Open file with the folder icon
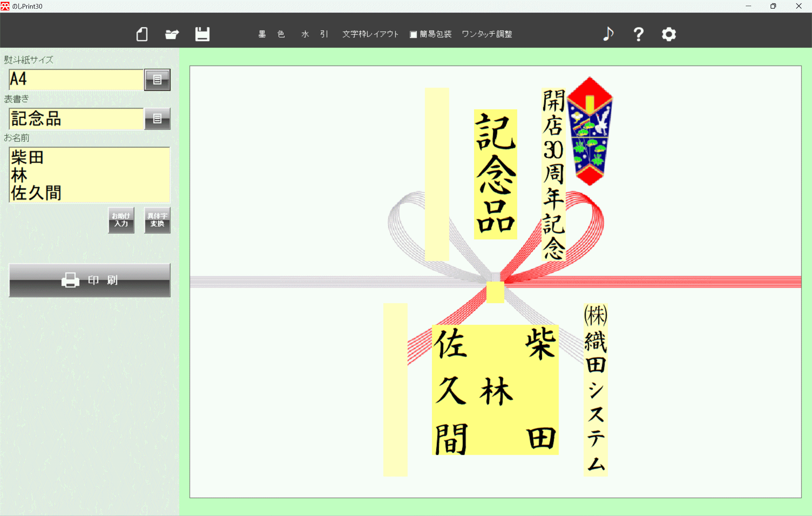This screenshot has width=812, height=516. tap(172, 34)
